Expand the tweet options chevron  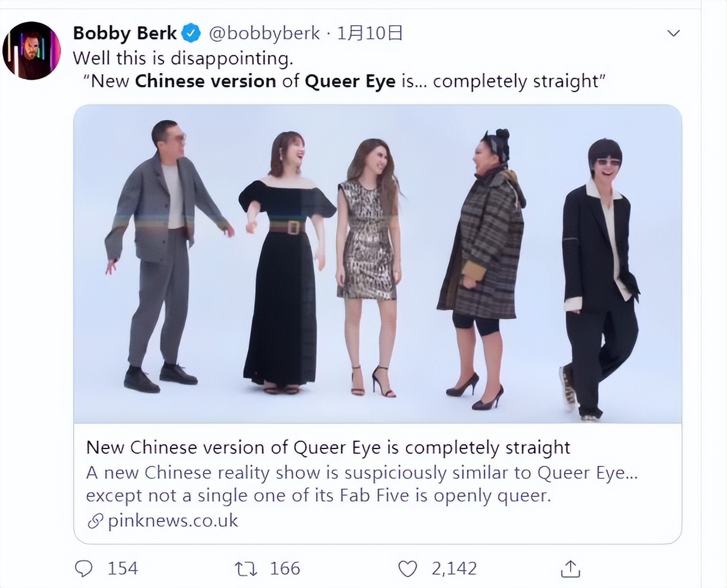click(674, 34)
